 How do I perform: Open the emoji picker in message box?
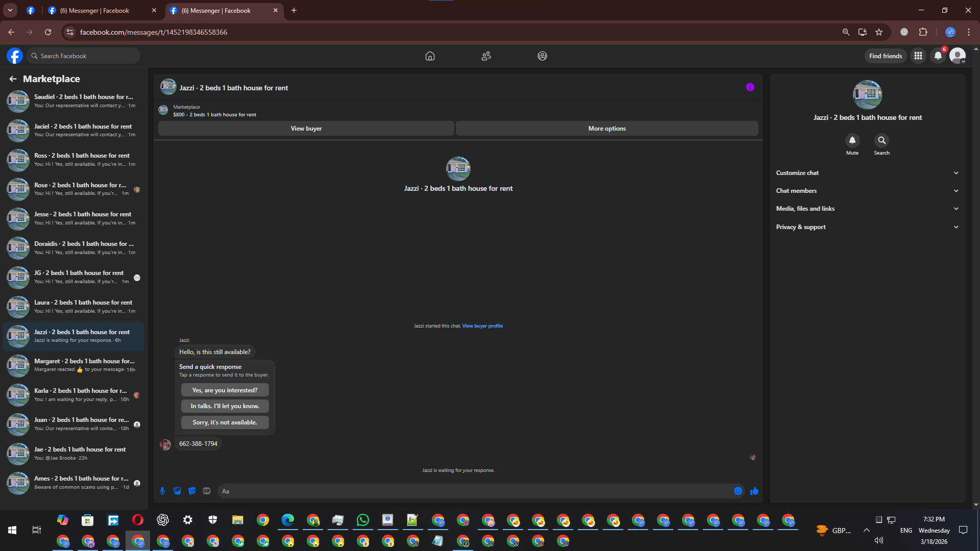738,491
